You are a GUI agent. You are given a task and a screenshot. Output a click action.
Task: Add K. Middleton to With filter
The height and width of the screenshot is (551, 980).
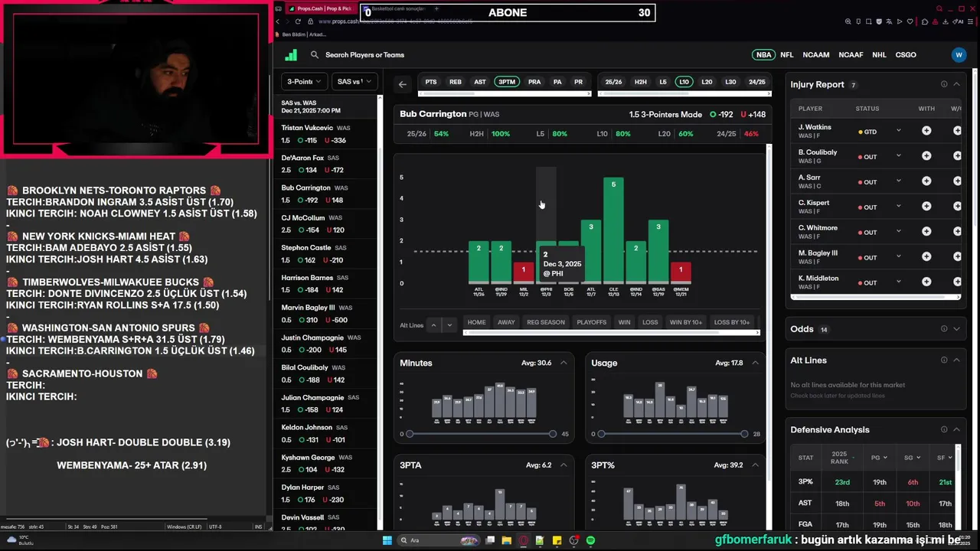926,282
